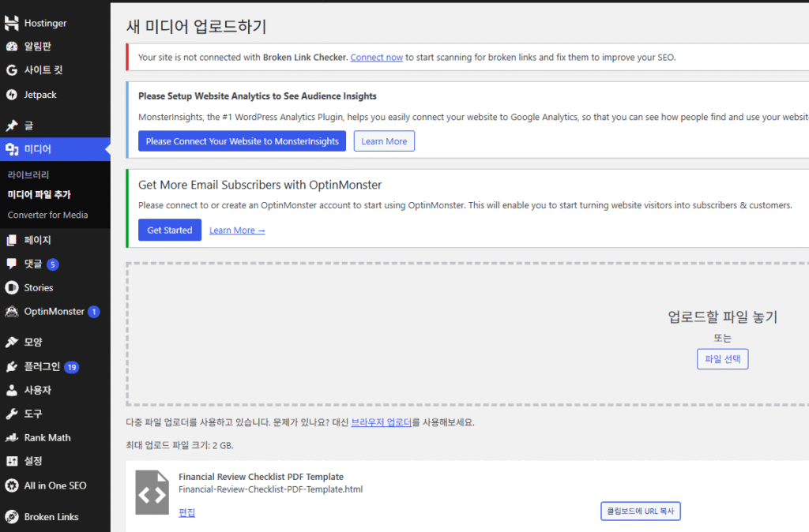Click Financial Review Checklist PDF Template title
809x532 pixels.
click(x=261, y=477)
